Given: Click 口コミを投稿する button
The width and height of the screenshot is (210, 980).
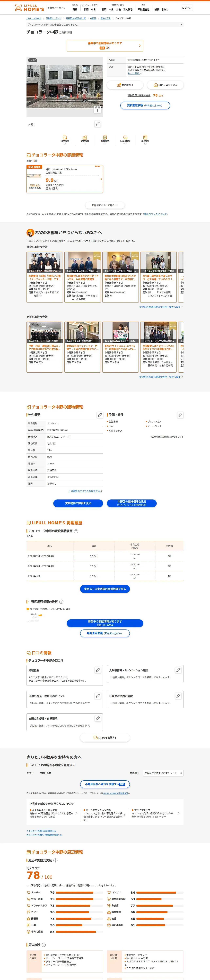Looking at the screenshot, I should 105,737.
